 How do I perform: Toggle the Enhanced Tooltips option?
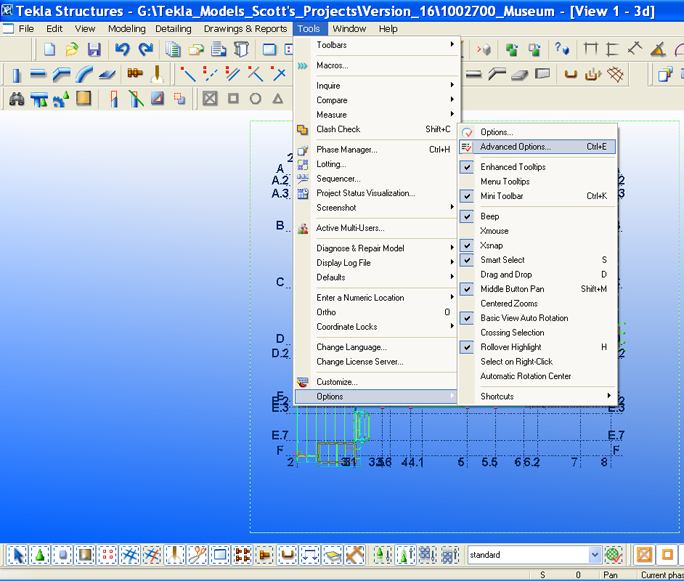[538, 167]
